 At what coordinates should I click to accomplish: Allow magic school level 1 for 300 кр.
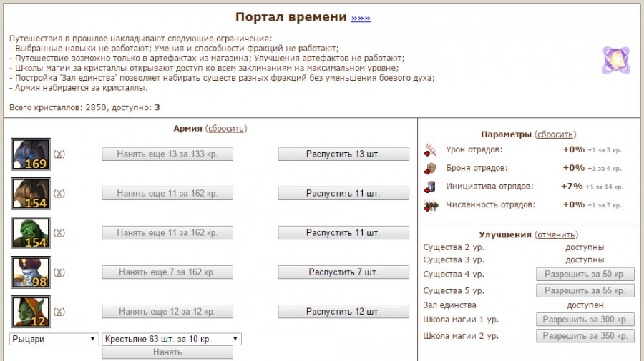[585, 319]
